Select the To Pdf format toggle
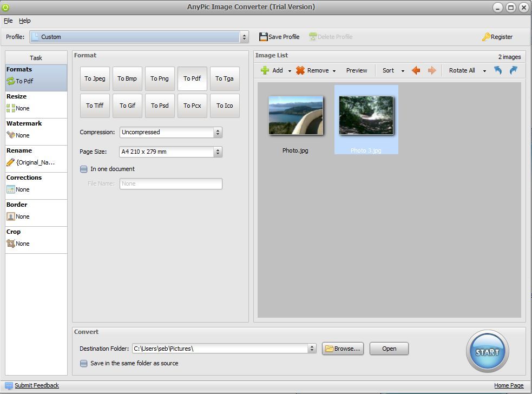Screen dimensions: 532x394 192,78
